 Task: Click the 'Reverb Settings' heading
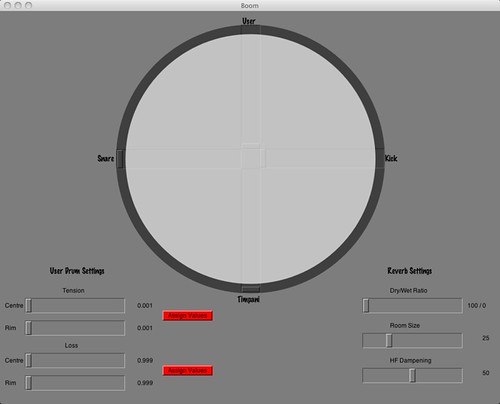click(x=410, y=271)
